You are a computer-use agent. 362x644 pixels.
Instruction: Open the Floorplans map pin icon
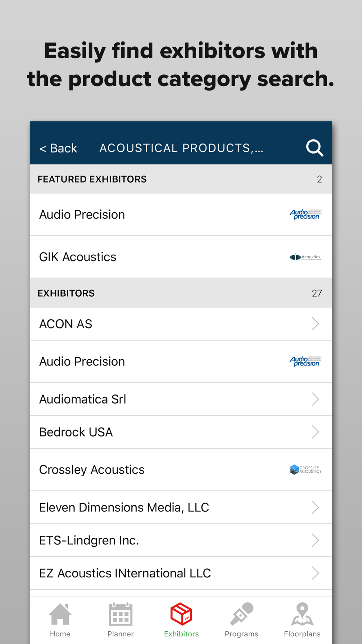click(x=302, y=614)
